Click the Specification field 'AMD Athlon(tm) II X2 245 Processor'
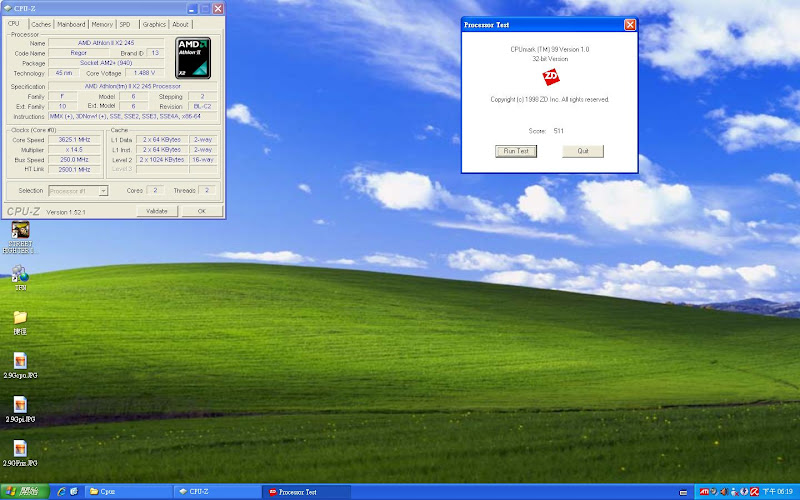800x500 pixels. pyautogui.click(x=133, y=86)
